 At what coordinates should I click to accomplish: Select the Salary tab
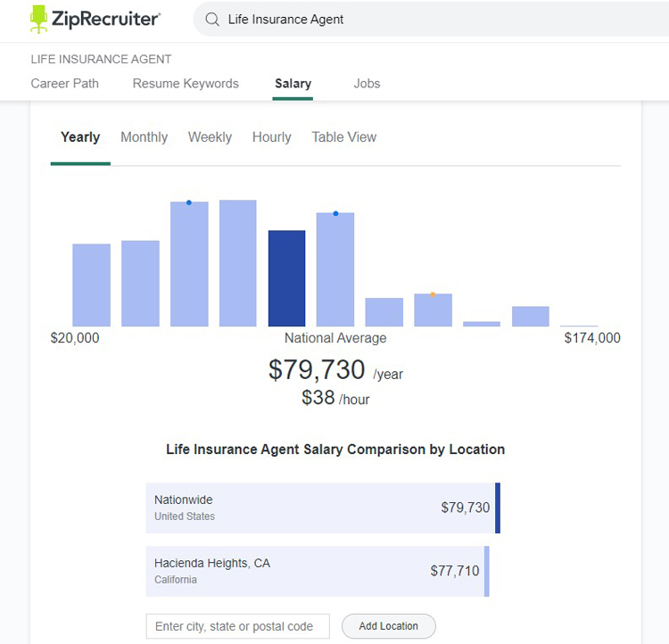click(x=293, y=83)
